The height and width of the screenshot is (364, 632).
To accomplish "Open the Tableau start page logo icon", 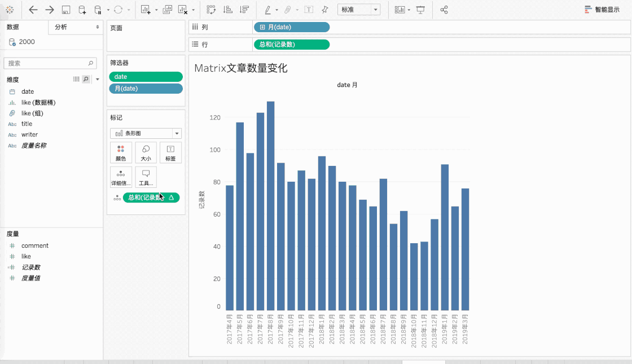I will [x=10, y=10].
